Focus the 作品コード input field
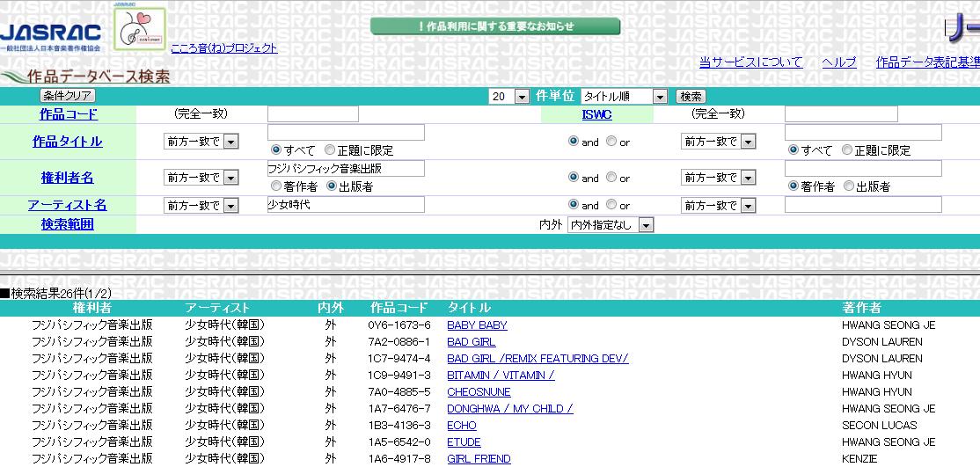This screenshot has width=980, height=467. (313, 113)
